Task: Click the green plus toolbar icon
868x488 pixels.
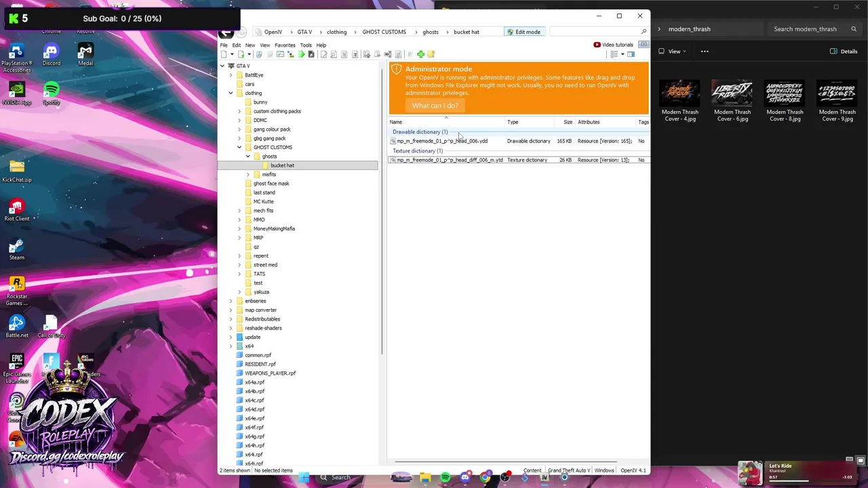Action: point(420,54)
